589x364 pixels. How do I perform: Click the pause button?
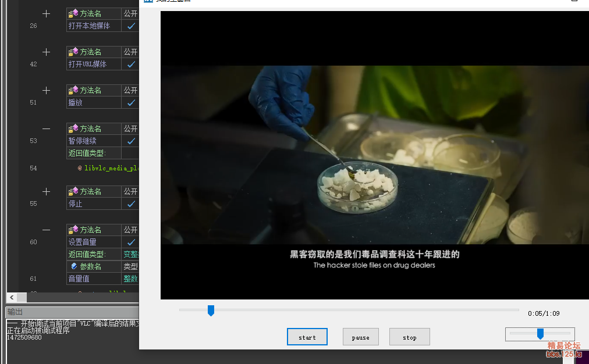point(361,337)
